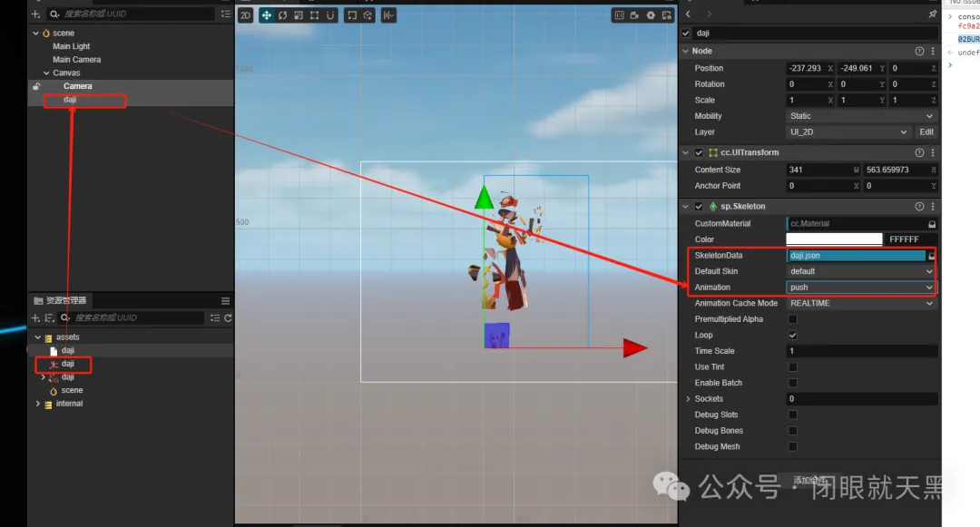This screenshot has height=527, width=980.
Task: Add a node with hierarchy plus button
Action: coord(35,14)
